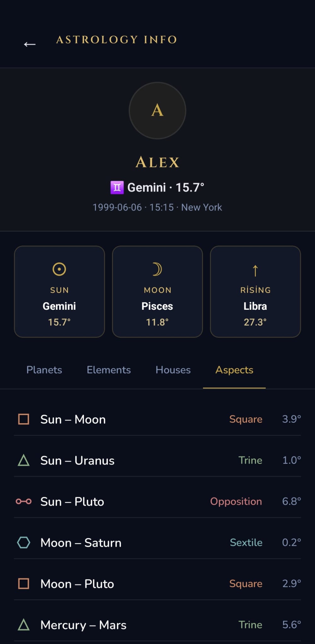Tap the crescent Moon glyph icon
Image resolution: width=315 pixels, height=644 pixels.
coord(157,269)
